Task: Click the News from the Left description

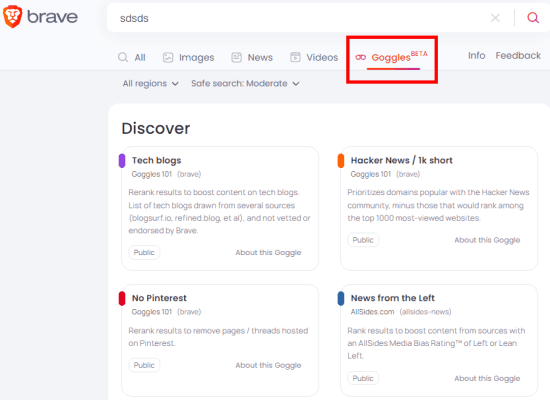Action: point(436,343)
